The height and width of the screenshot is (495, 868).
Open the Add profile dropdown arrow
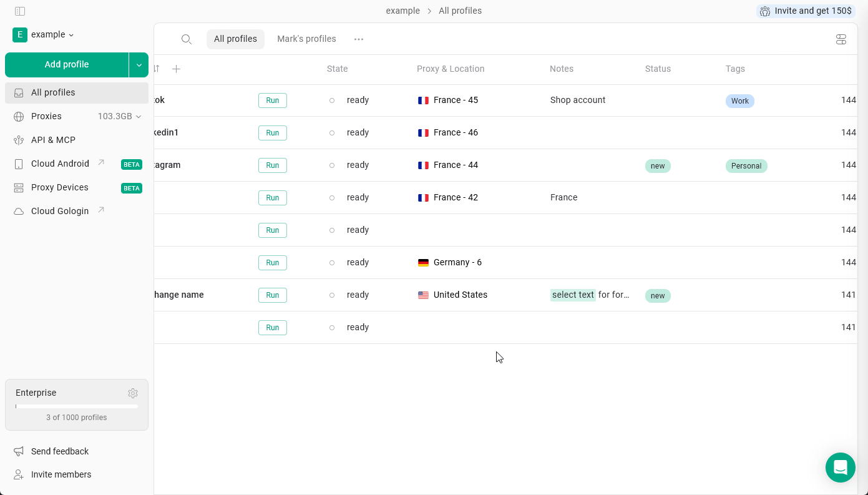tap(139, 64)
